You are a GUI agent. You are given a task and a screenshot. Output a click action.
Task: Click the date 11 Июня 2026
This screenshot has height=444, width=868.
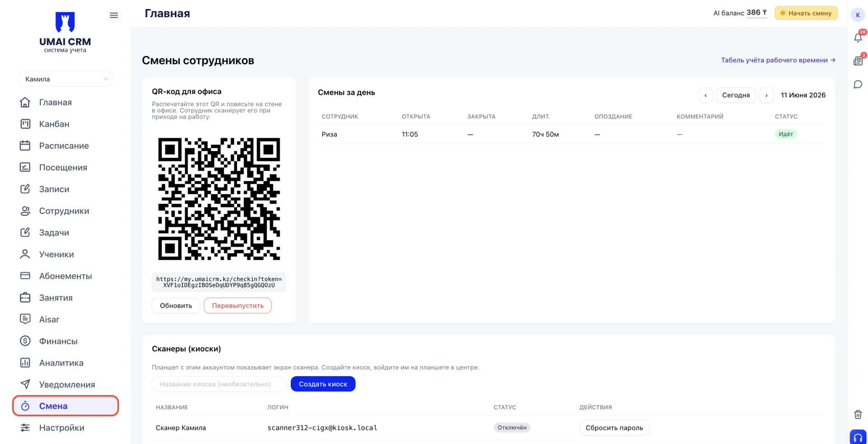803,95
